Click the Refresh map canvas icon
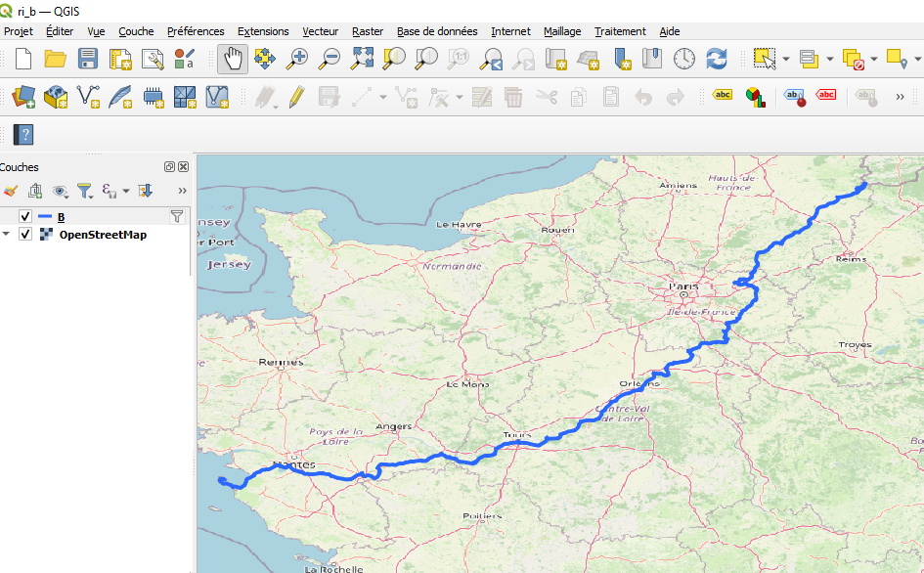 coord(718,59)
